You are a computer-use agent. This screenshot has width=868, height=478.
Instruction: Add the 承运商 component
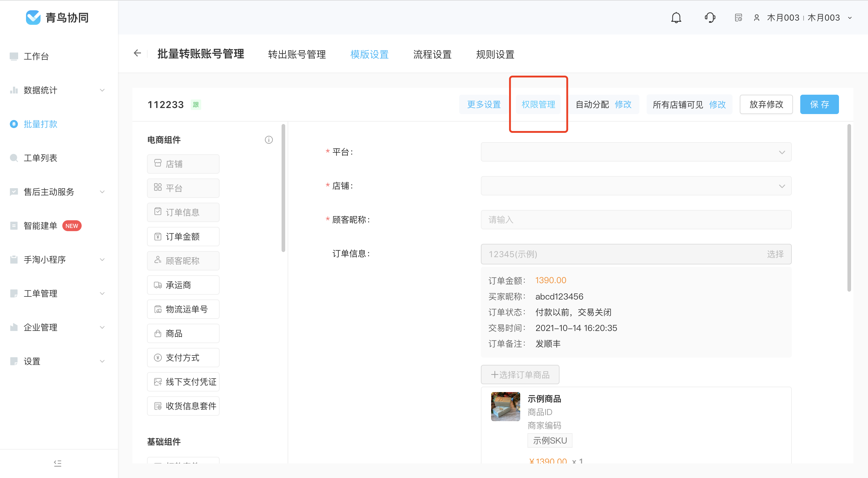click(183, 285)
